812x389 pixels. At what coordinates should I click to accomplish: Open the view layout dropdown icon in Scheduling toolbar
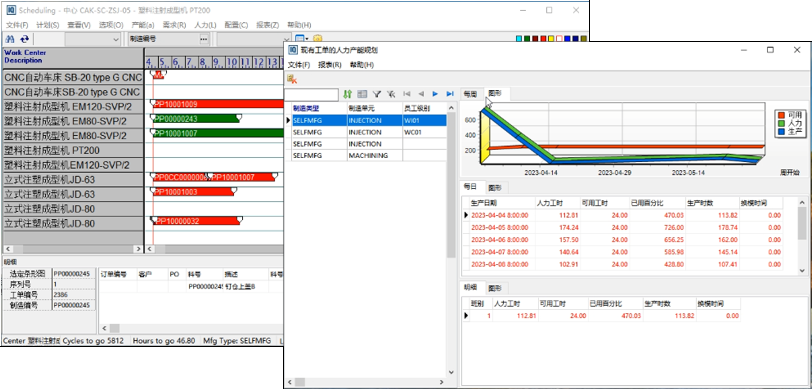click(301, 38)
